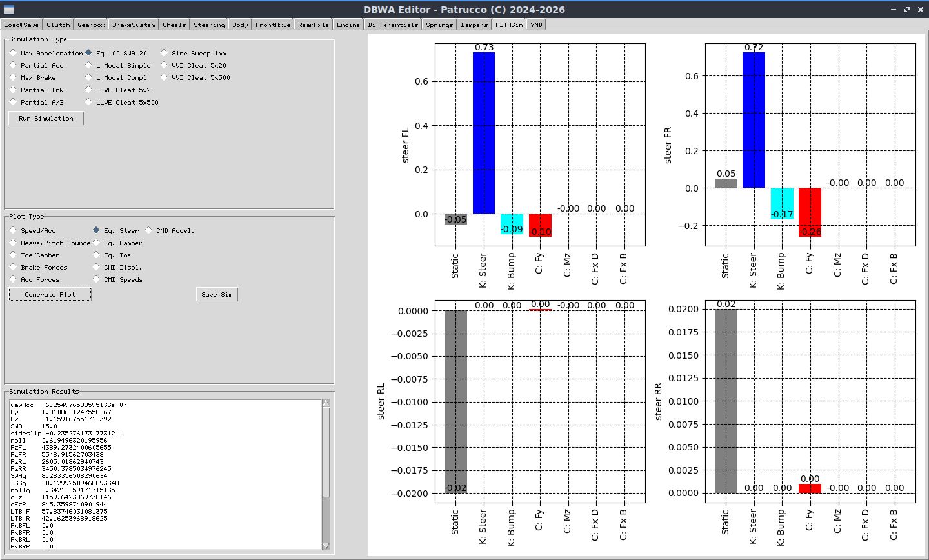Screen dimensions: 929x560
Task: Select Eq 100 SWA 20 simulation
Action: click(x=116, y=53)
